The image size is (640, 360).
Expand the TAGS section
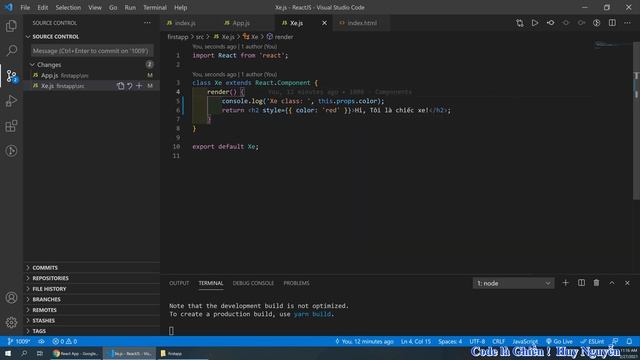click(39, 331)
